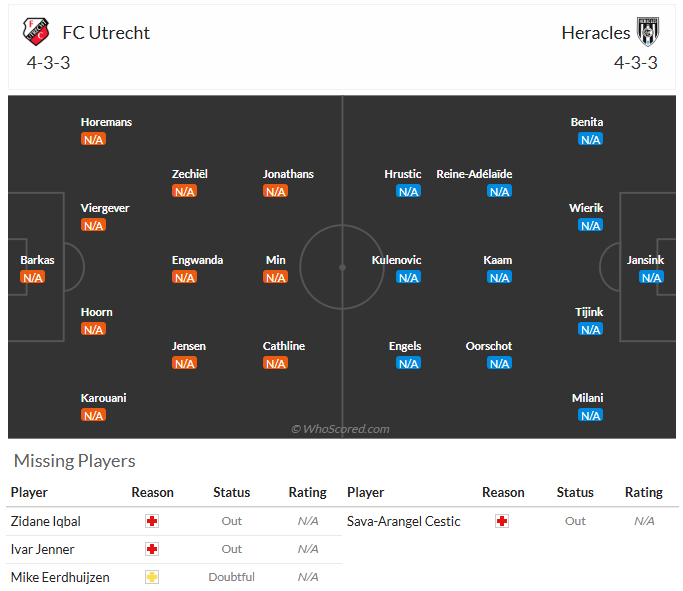683x591 pixels.
Task: Click the right table's Status column header
Action: pyautogui.click(x=575, y=493)
